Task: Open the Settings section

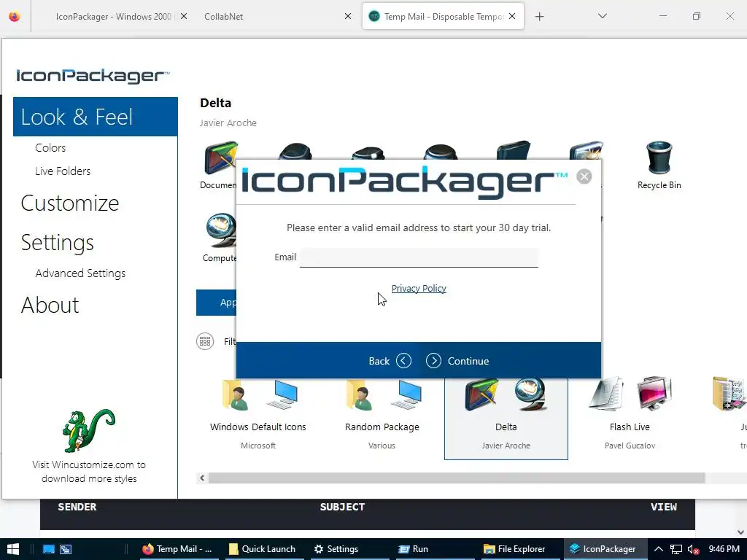Action: click(58, 242)
